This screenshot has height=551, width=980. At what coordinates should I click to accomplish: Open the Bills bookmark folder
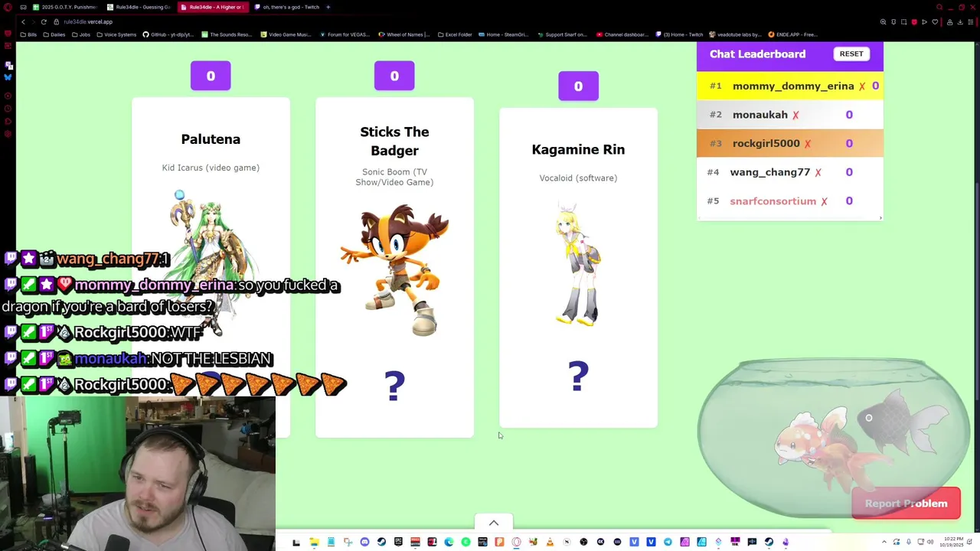click(28, 34)
